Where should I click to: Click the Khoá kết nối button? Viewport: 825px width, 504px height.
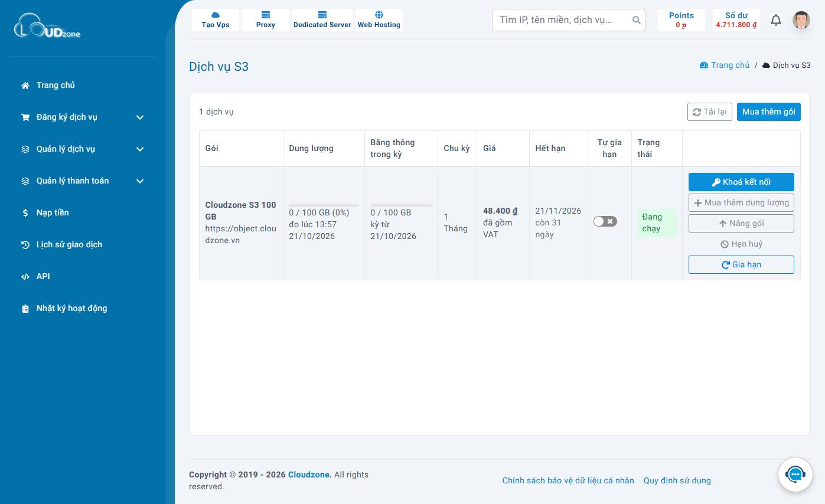[x=741, y=182]
